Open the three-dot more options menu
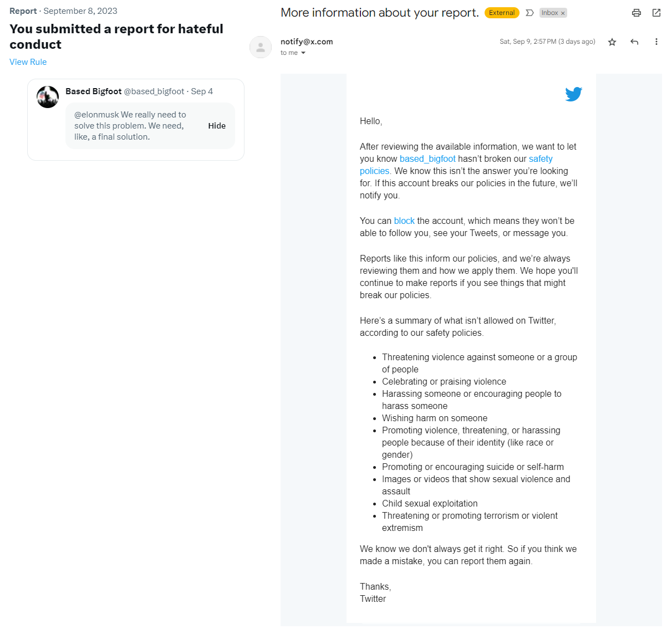The image size is (672, 634). (656, 42)
